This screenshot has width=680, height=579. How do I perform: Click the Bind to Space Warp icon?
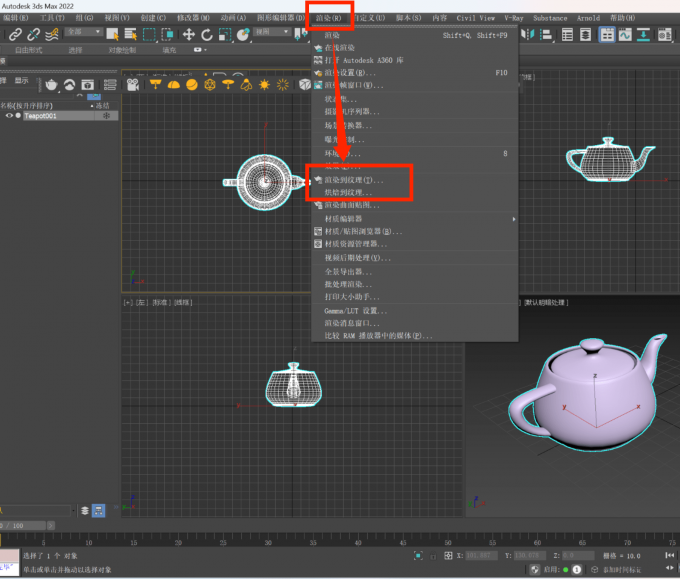(x=52, y=34)
